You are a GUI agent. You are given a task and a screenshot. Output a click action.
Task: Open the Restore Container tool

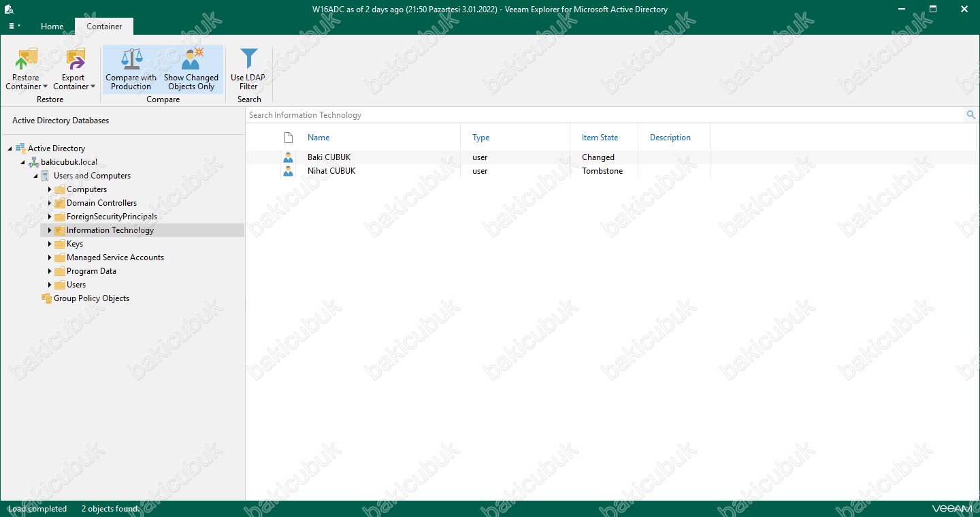click(26, 69)
